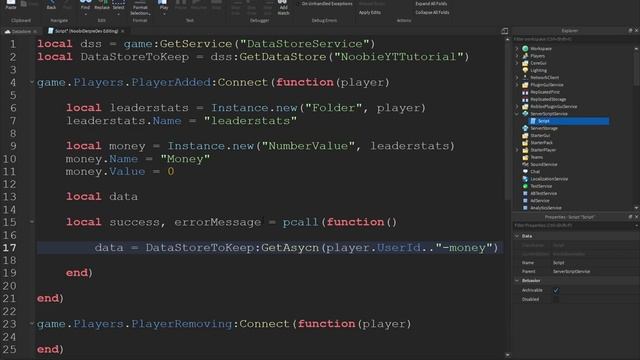The height and width of the screenshot is (360, 640).
Task: Close the Script editor tab
Action: [x=122, y=31]
